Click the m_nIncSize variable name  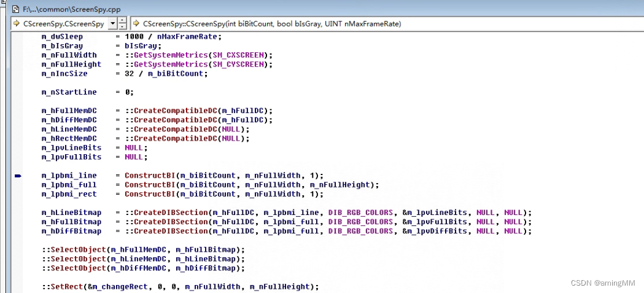(64, 74)
